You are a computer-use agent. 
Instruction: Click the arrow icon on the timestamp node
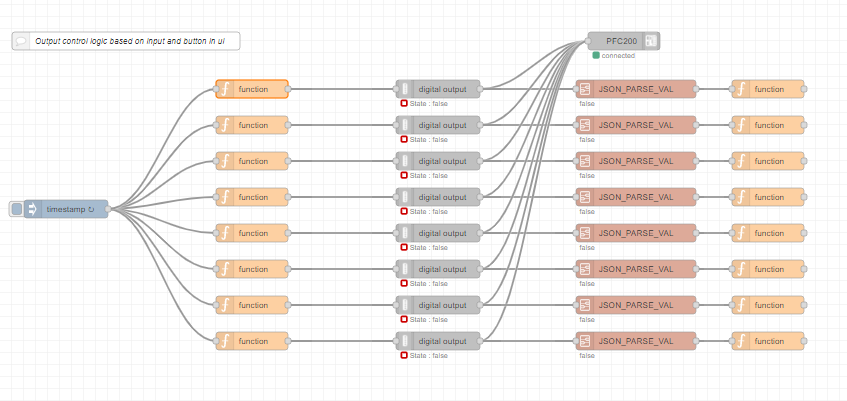coord(31,209)
